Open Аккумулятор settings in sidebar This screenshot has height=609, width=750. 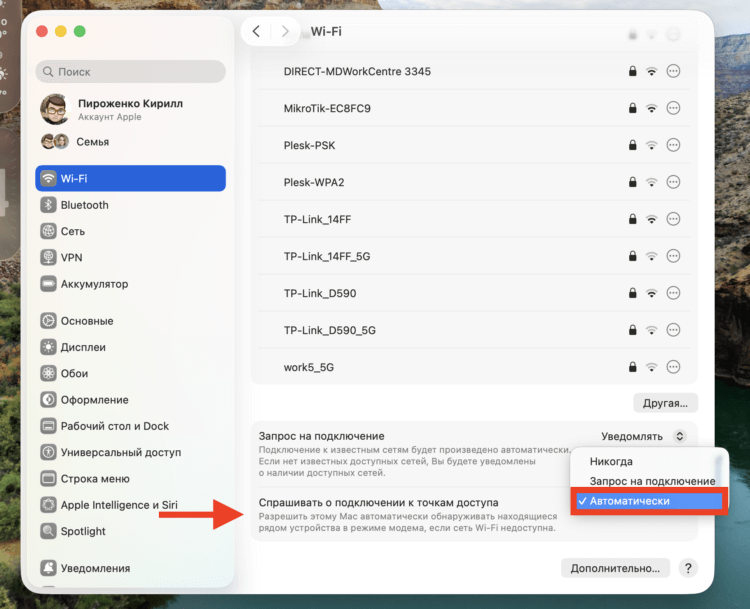point(130,284)
